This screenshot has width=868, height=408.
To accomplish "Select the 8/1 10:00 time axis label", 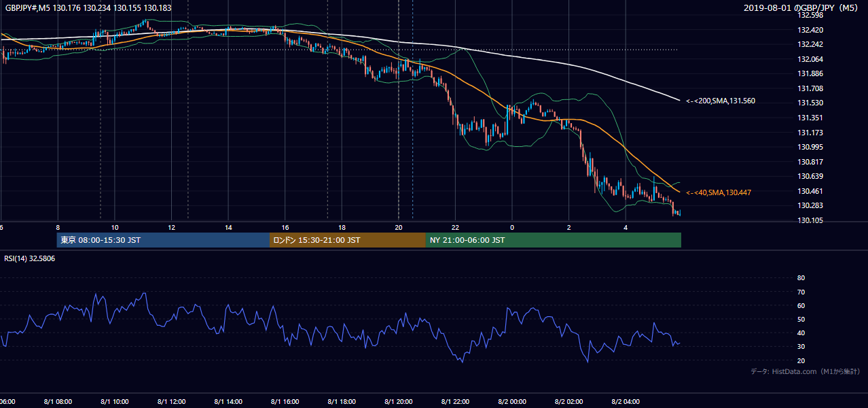I will tap(114, 402).
